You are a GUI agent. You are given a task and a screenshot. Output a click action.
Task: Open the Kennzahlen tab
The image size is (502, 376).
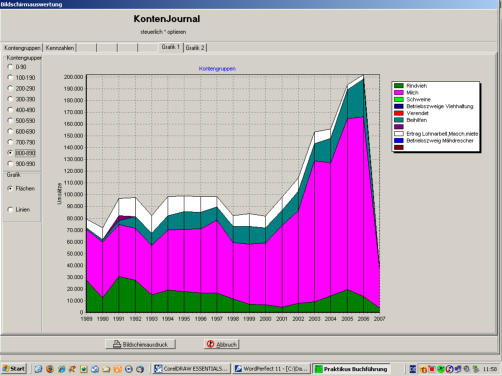(60, 48)
